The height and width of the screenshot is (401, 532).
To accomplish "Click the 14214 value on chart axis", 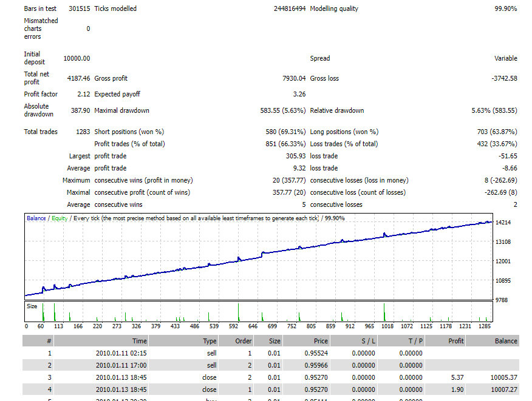I will [x=503, y=223].
